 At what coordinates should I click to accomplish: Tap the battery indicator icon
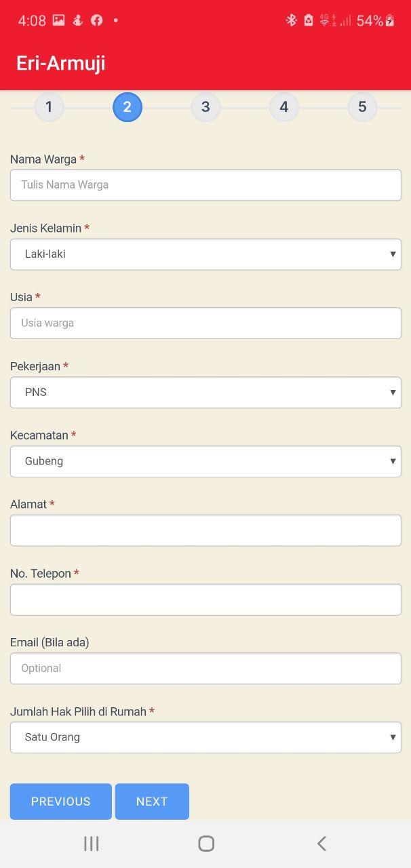(390, 20)
